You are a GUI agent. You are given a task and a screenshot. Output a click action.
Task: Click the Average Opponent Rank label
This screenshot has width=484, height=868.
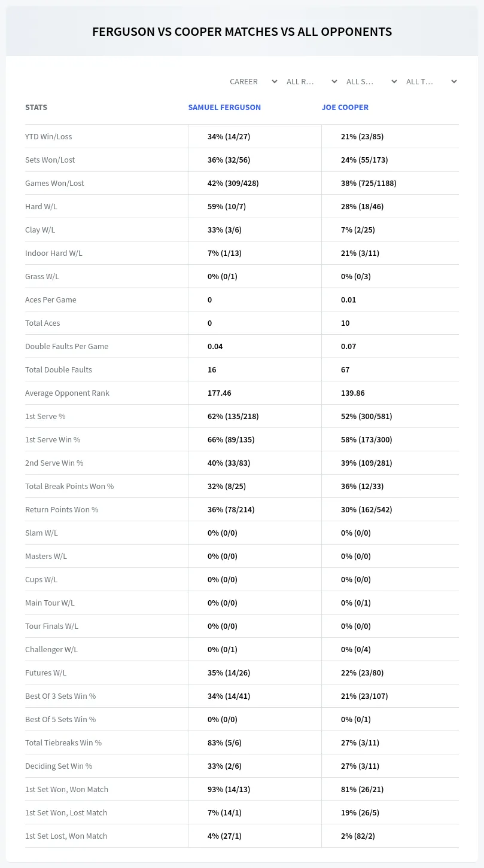[x=67, y=393]
